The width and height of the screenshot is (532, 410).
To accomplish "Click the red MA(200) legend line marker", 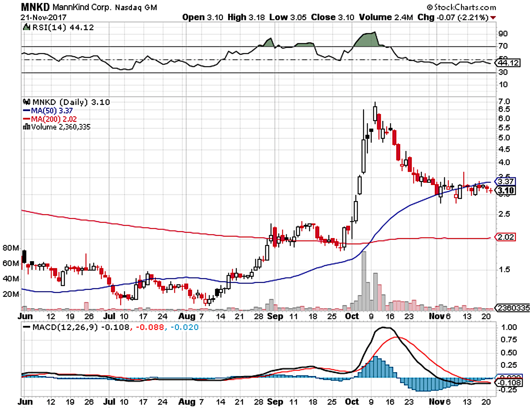I will coord(27,119).
